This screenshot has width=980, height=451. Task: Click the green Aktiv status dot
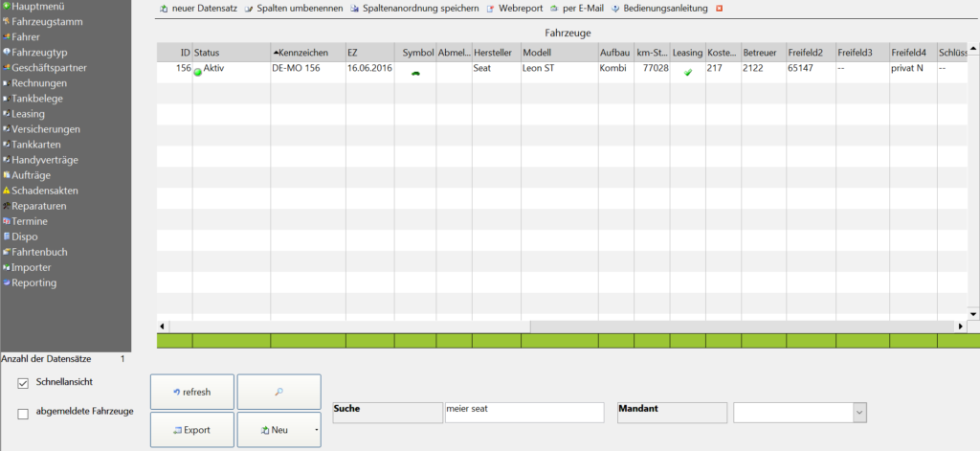(x=199, y=73)
